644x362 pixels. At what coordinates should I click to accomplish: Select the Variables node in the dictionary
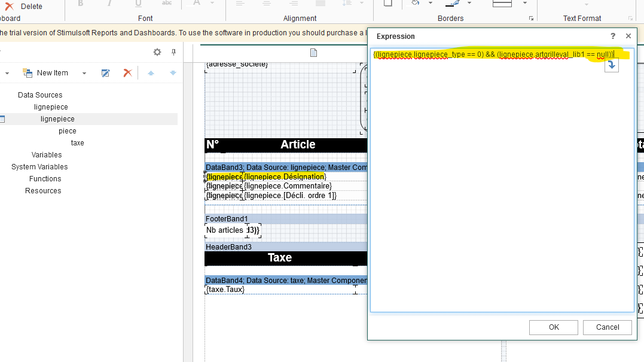tap(47, 154)
